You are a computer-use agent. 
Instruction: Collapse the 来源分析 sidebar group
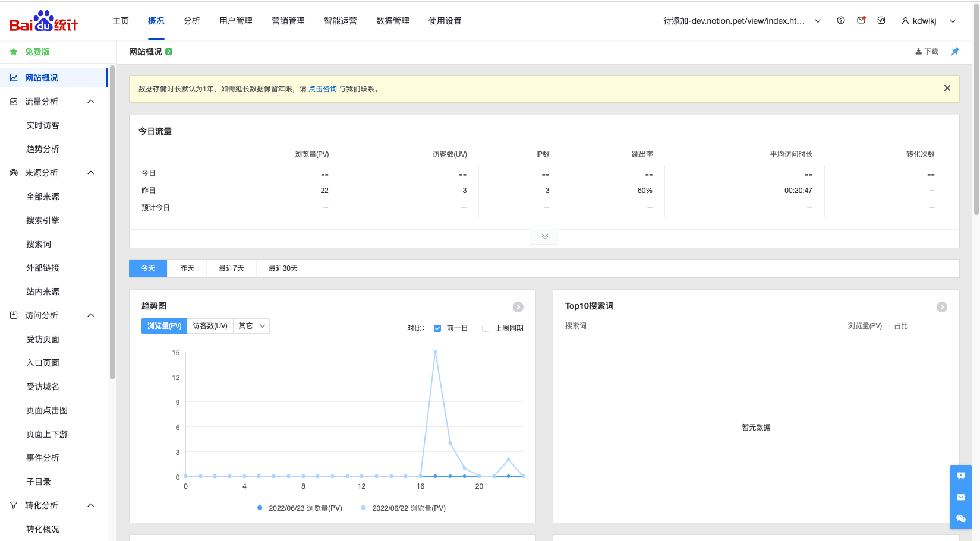tap(91, 173)
